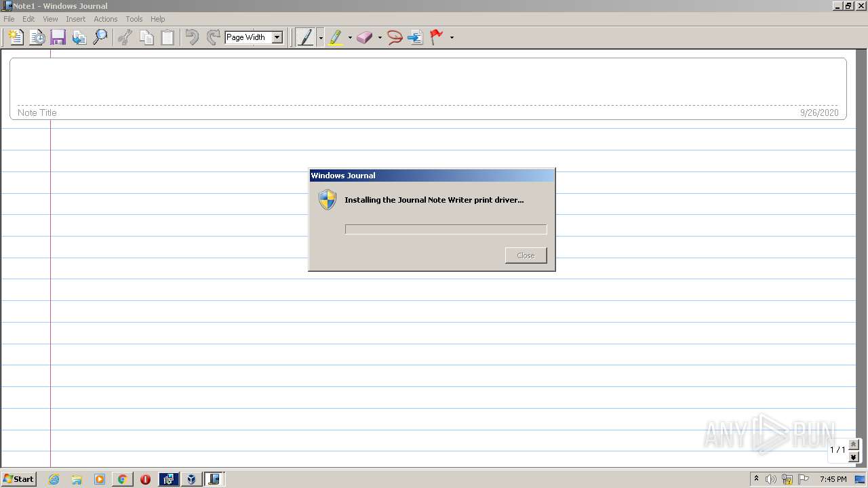Image resolution: width=868 pixels, height=488 pixels.
Task: Open the Insert menu
Action: coord(75,19)
